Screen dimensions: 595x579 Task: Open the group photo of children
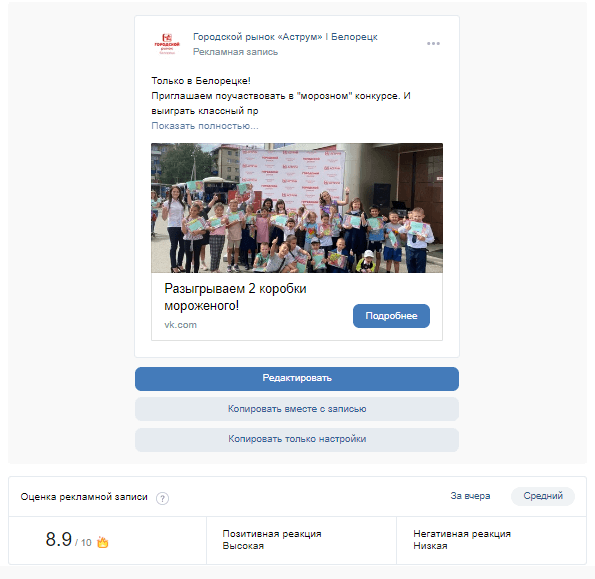pos(297,208)
